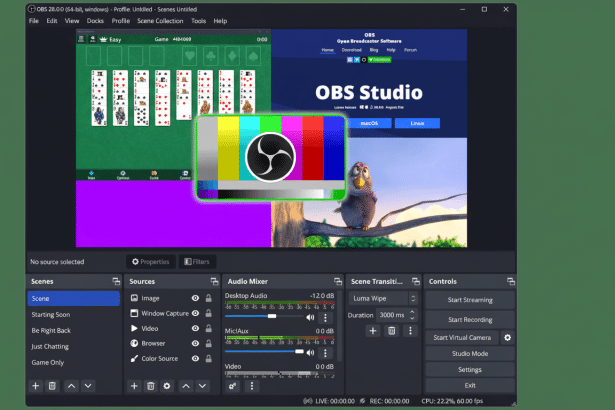This screenshot has width=615, height=410.
Task: Toggle lock on Image source
Action: click(209, 298)
